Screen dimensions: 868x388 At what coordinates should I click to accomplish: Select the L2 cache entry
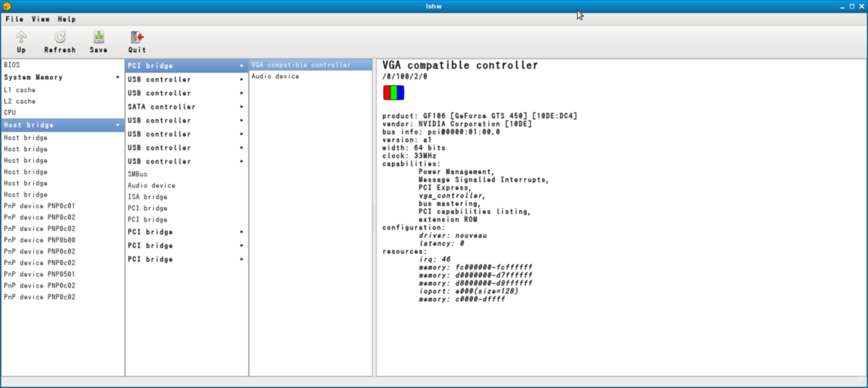click(x=20, y=102)
